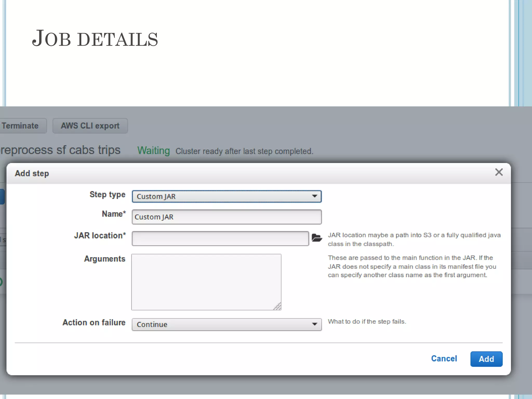Click inside the Arguments text area
Screen dimensions: 532x399
(x=206, y=282)
